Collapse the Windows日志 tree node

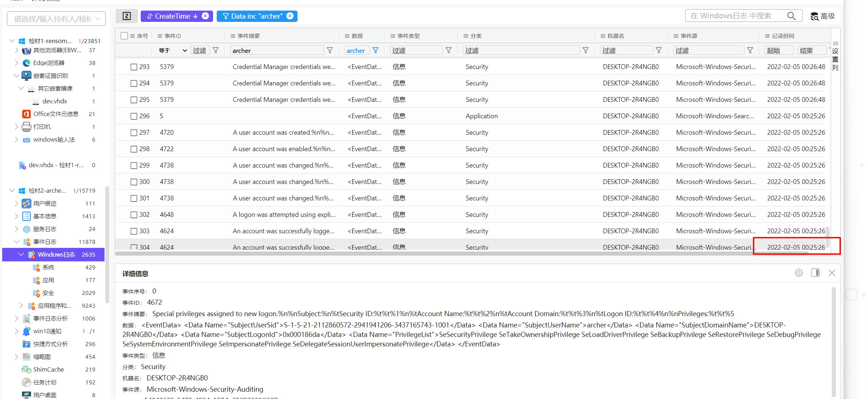pyautogui.click(x=21, y=254)
